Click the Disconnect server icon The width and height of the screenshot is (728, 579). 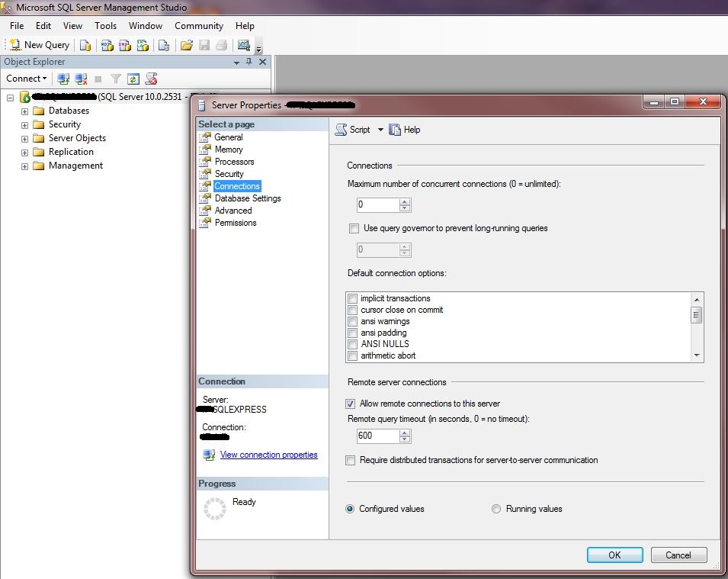(x=82, y=79)
